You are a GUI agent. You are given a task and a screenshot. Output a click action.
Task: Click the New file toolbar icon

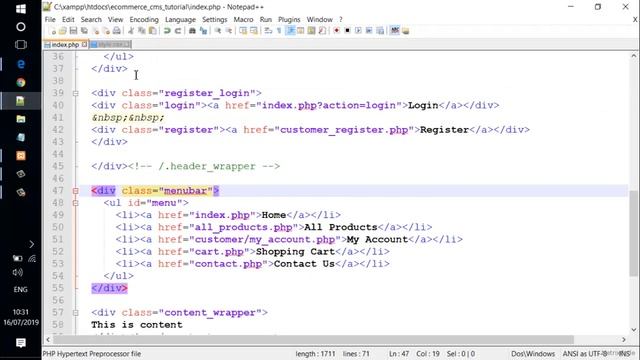[52, 31]
